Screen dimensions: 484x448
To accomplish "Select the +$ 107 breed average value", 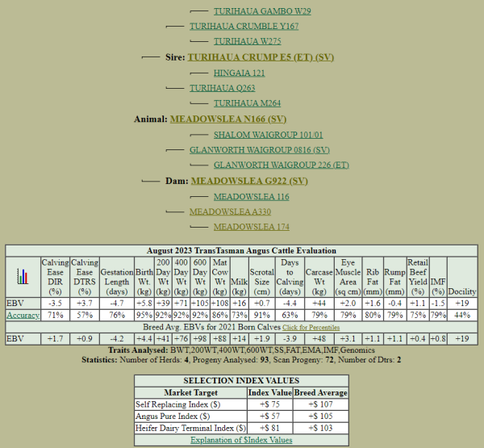I will coord(321,404).
